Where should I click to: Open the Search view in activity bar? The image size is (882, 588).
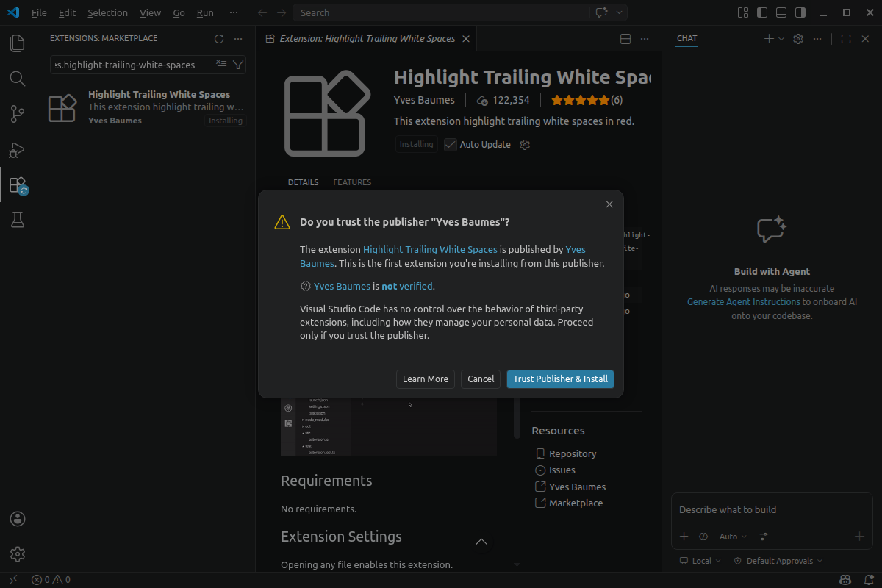(x=17, y=79)
